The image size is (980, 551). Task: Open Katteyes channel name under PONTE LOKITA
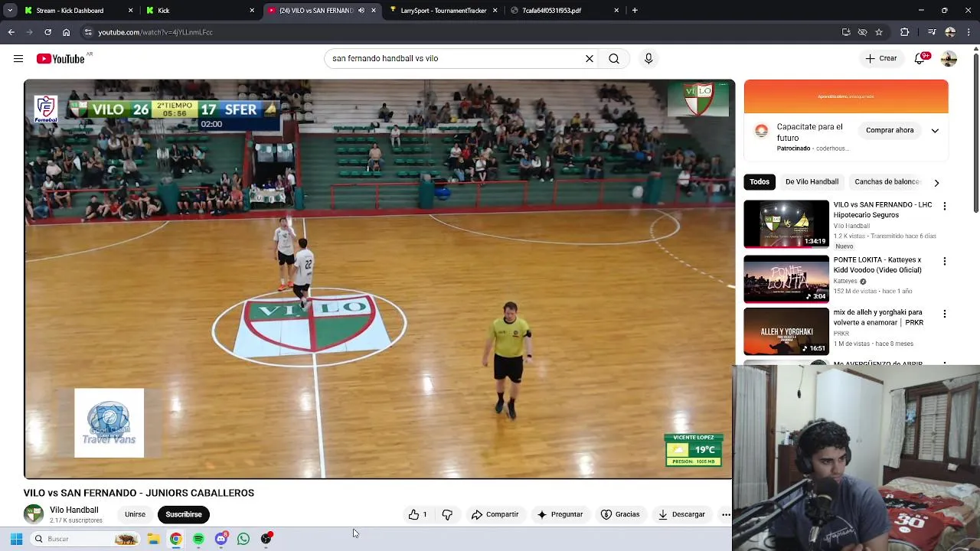click(845, 281)
